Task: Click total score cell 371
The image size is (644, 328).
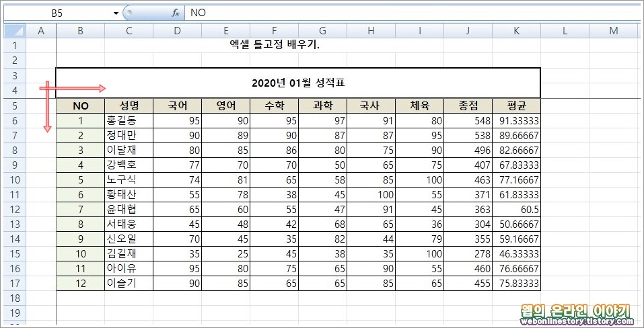Action: point(468,195)
